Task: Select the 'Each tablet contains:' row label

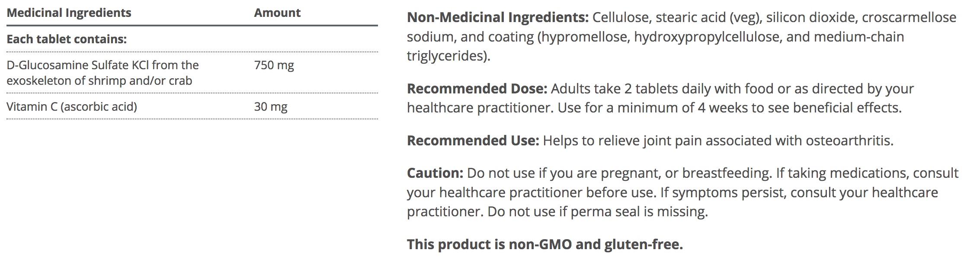Action: point(67,39)
